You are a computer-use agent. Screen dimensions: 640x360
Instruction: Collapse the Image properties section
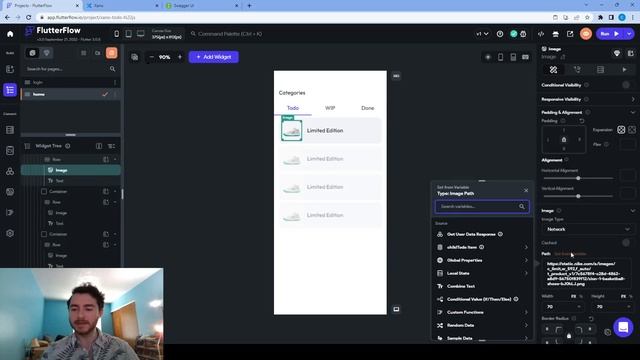click(633, 211)
